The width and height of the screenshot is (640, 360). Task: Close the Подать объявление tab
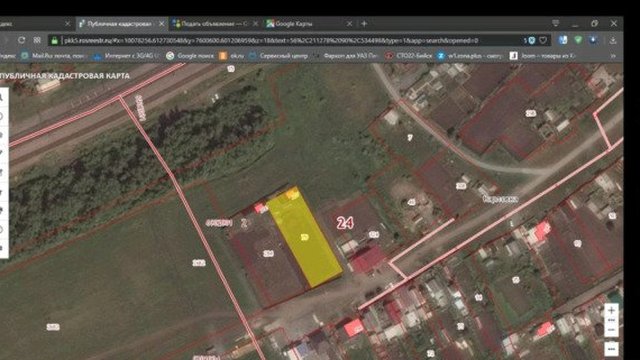(256, 24)
